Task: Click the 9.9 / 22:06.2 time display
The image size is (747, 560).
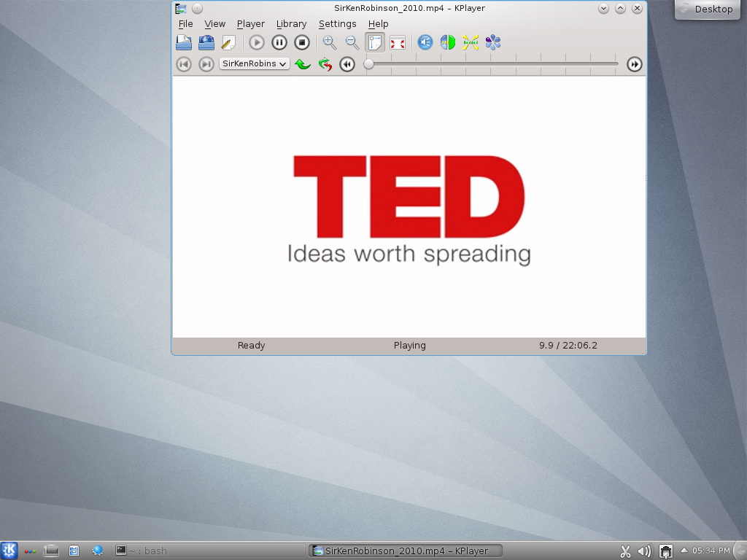Action: pos(568,345)
